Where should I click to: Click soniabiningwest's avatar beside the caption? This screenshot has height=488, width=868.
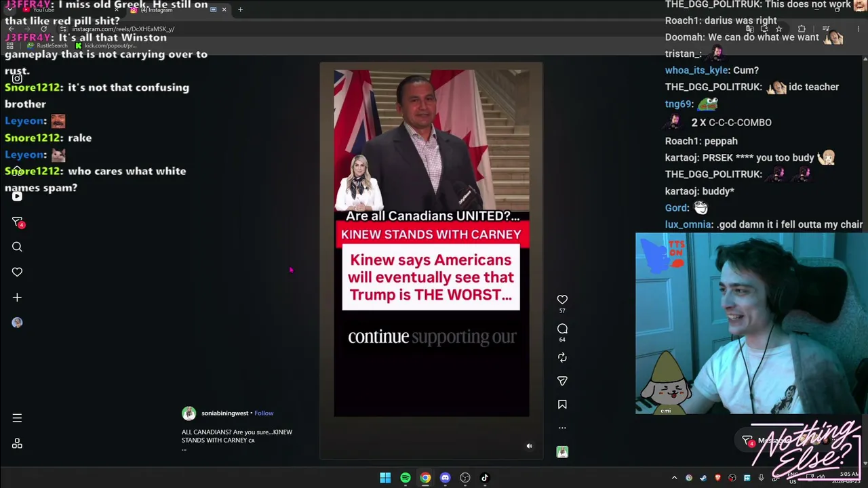189,413
